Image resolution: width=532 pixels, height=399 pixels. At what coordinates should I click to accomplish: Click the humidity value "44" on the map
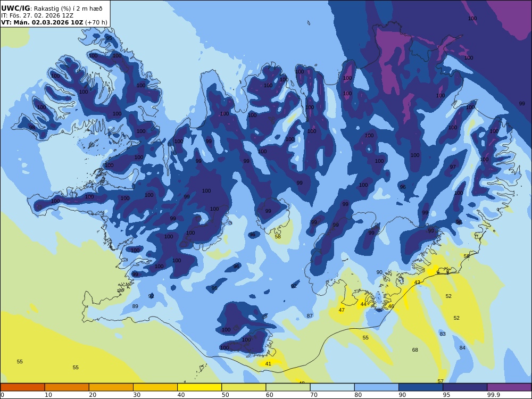[x=363, y=304]
